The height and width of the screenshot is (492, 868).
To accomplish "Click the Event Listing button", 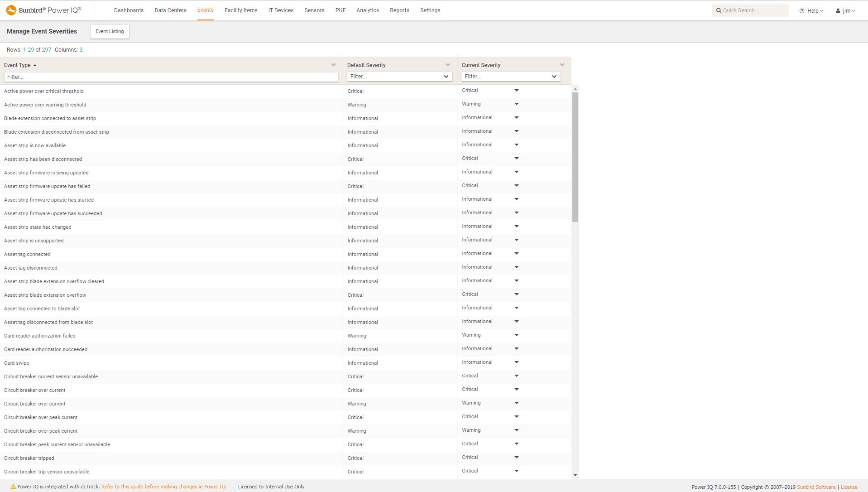I will 109,31.
